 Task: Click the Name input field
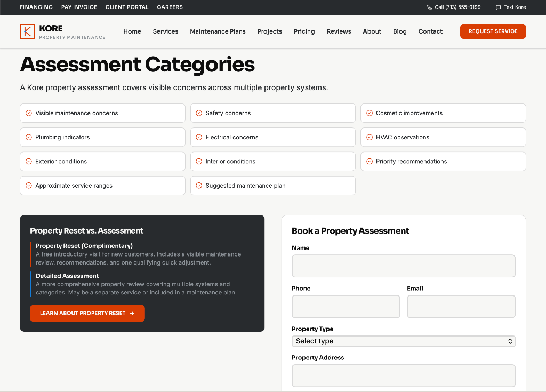[x=404, y=266]
